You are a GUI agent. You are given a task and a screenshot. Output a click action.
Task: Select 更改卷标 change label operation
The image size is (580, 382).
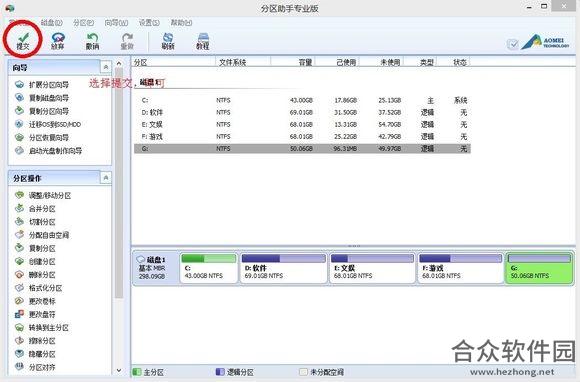coord(35,301)
